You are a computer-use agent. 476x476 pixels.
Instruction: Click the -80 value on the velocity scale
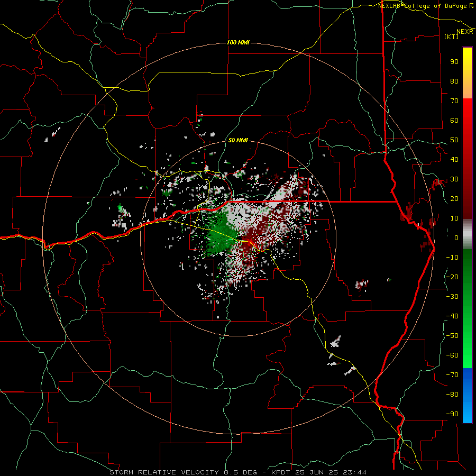coord(452,395)
